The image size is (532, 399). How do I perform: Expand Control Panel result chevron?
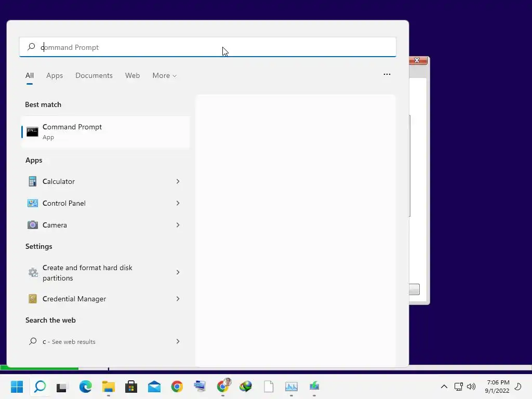[x=178, y=203]
